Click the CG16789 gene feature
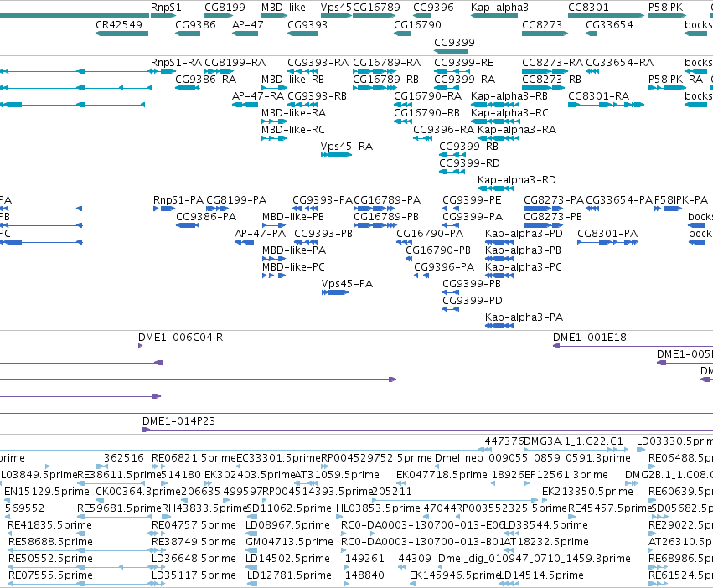Viewport: 713px width, 588px height. tap(375, 16)
